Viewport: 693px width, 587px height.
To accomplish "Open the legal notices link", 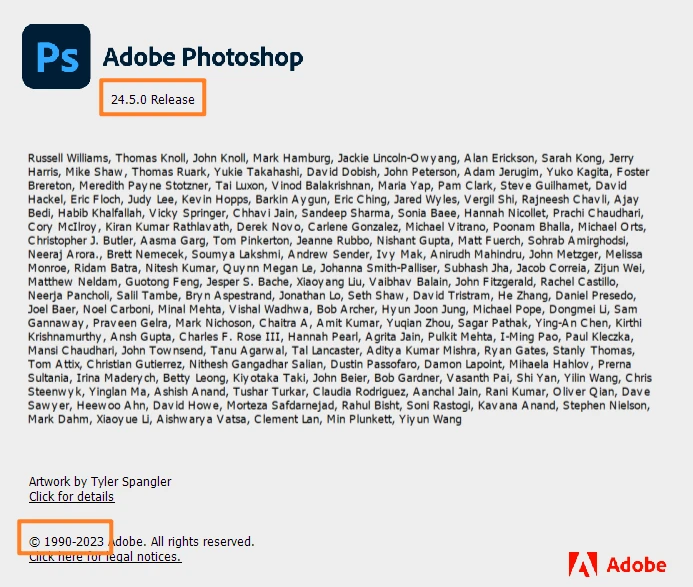I will 105,557.
